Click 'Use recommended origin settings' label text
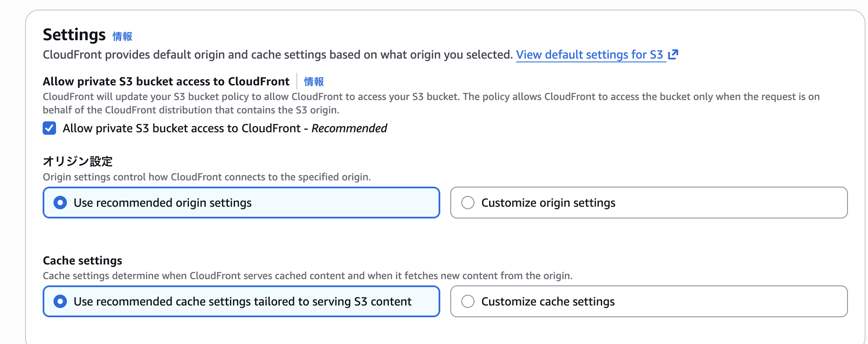 (x=163, y=203)
